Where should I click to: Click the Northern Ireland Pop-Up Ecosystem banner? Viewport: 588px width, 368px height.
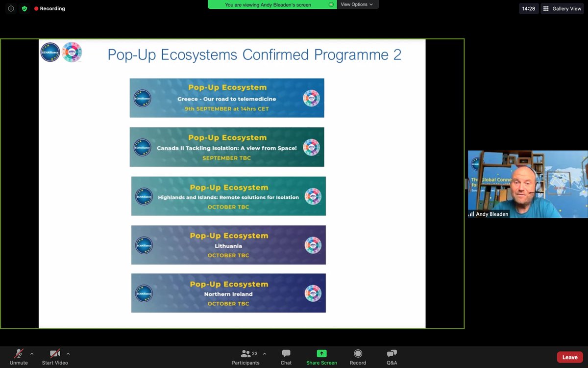point(228,293)
